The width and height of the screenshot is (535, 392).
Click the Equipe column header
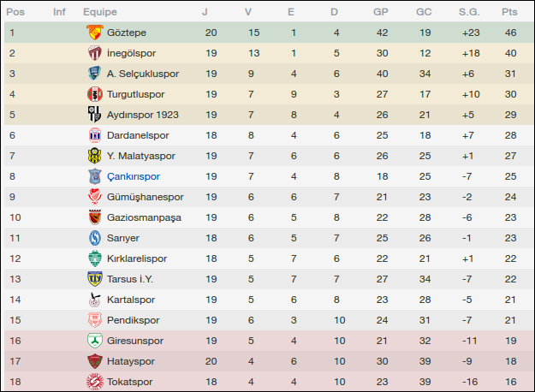click(x=100, y=12)
